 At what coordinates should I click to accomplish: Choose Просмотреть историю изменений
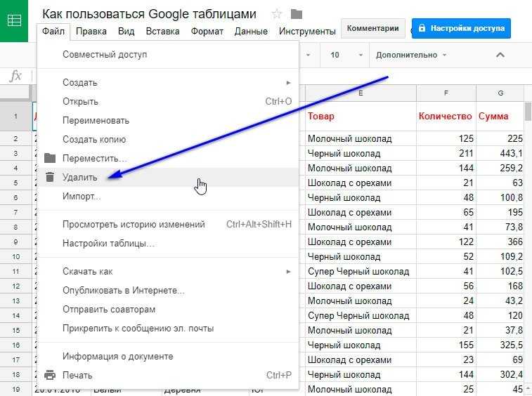(x=168, y=225)
